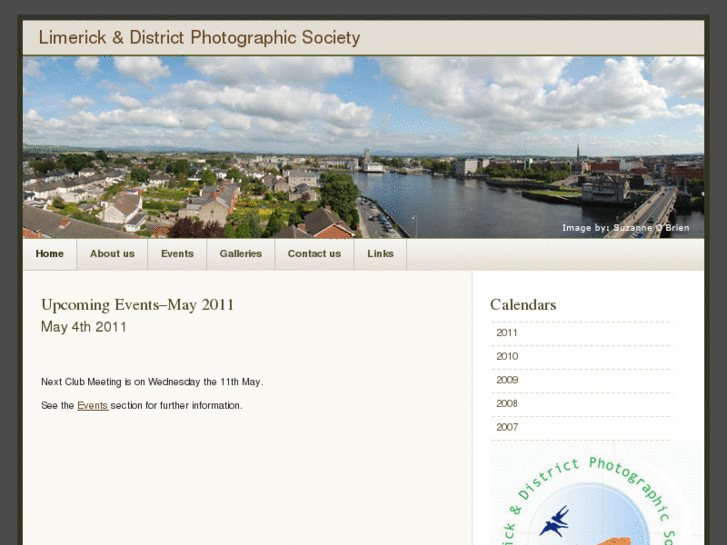Viewport: 727px width, 545px height.
Task: Click the May 4th 2011 post date
Action: (84, 327)
